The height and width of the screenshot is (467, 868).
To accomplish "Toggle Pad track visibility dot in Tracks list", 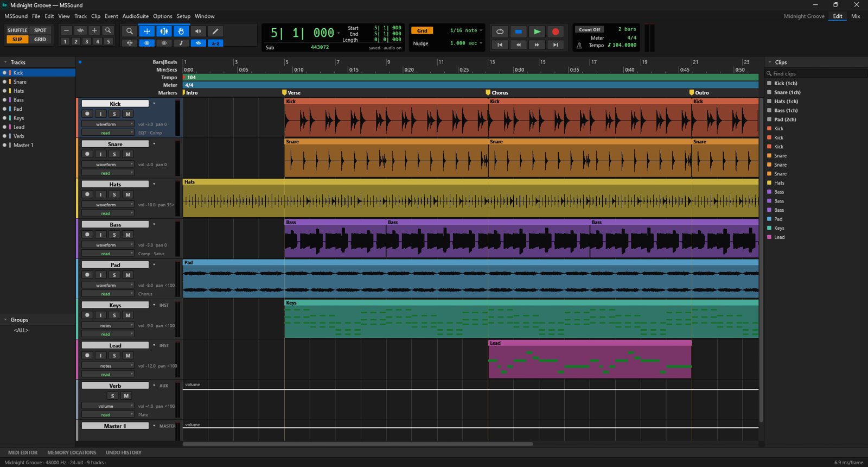I will (x=4, y=109).
